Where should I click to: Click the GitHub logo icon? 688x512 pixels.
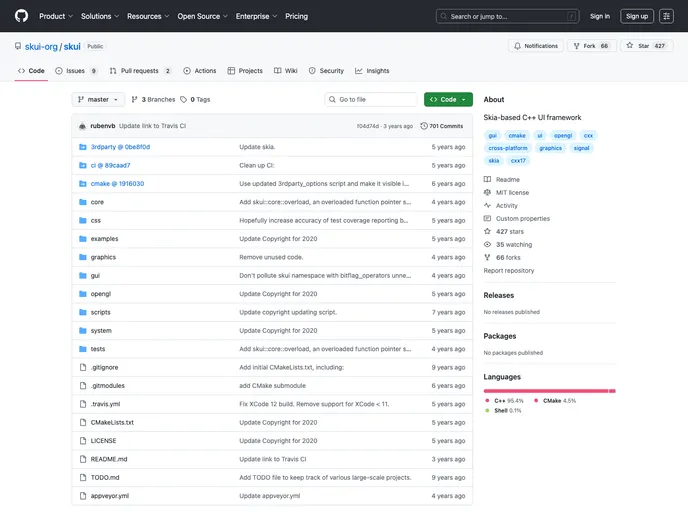click(21, 16)
